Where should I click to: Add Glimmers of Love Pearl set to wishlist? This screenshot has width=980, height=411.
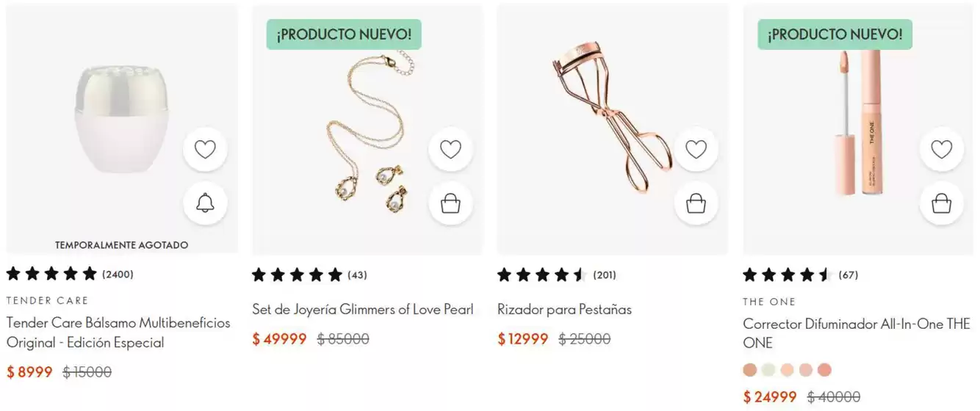[x=450, y=150]
